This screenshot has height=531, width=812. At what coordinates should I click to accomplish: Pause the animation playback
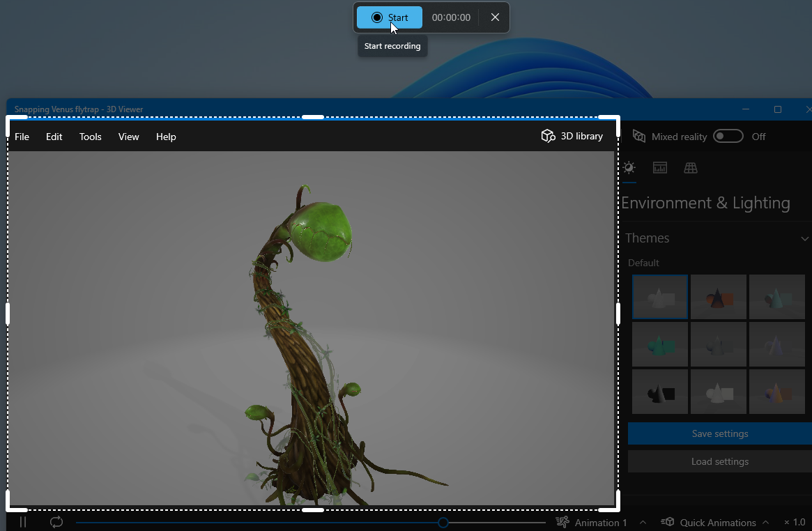(23, 522)
